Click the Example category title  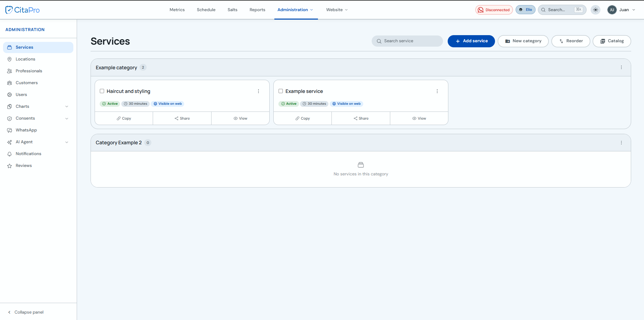(116, 68)
